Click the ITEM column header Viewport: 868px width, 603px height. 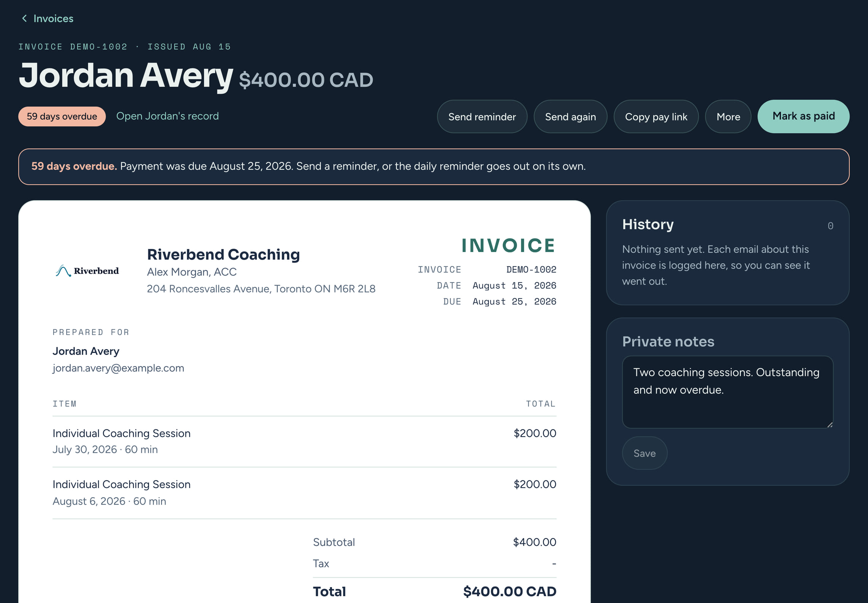(65, 404)
